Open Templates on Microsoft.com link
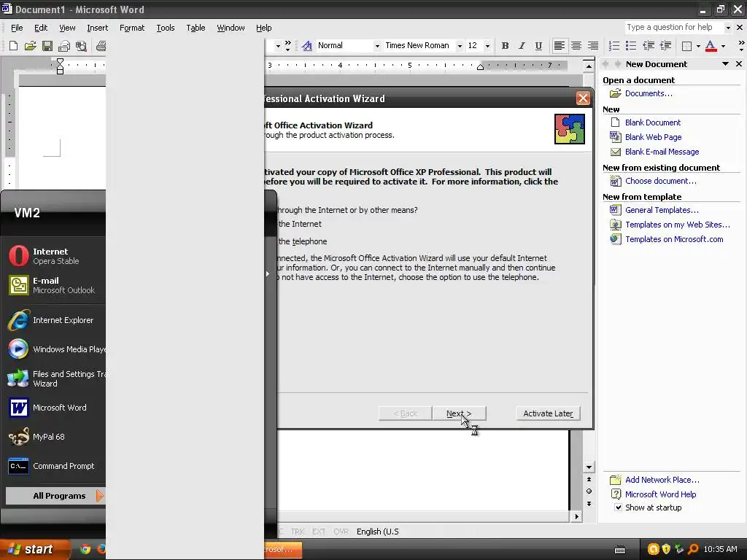 click(x=674, y=239)
